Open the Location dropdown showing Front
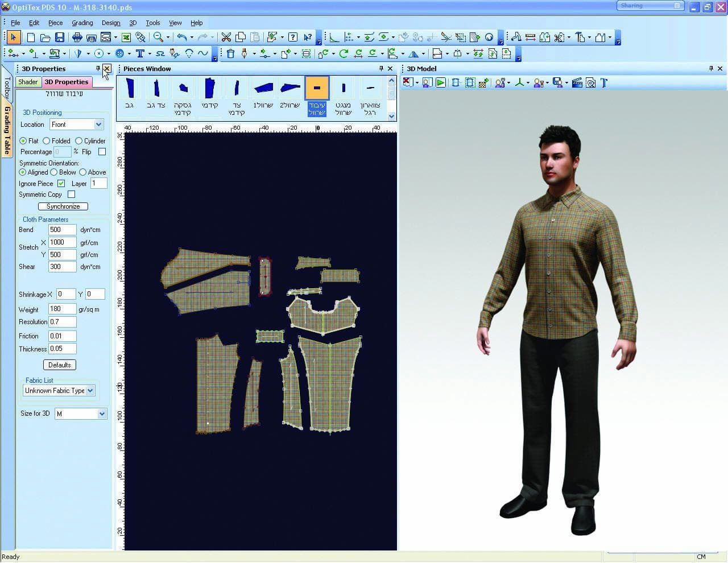The width and height of the screenshot is (728, 563). [76, 125]
